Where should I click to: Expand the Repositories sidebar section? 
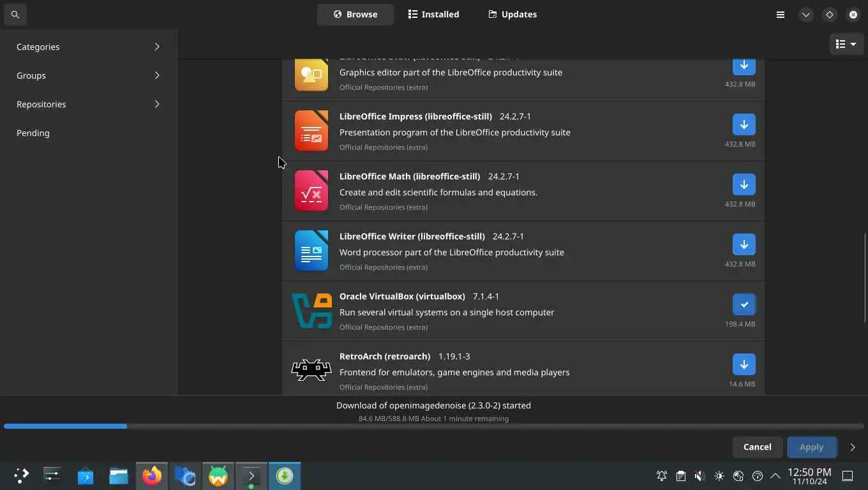pyautogui.click(x=88, y=104)
